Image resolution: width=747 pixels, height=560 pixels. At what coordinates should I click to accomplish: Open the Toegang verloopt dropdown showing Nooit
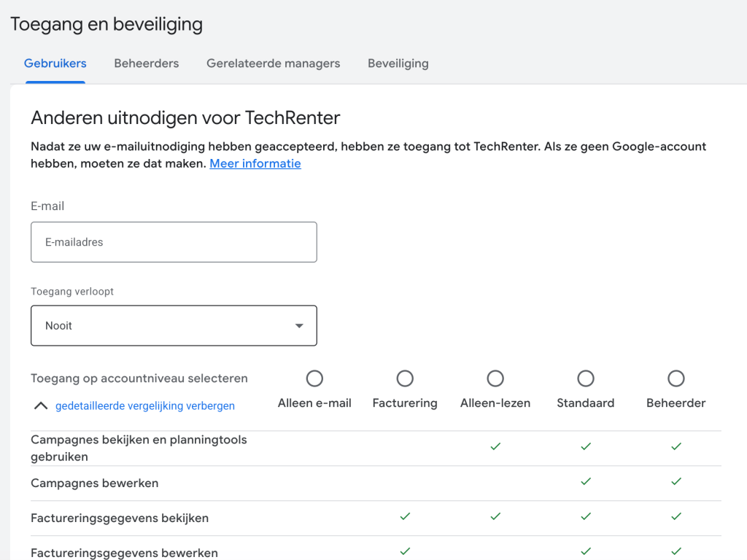pyautogui.click(x=174, y=326)
